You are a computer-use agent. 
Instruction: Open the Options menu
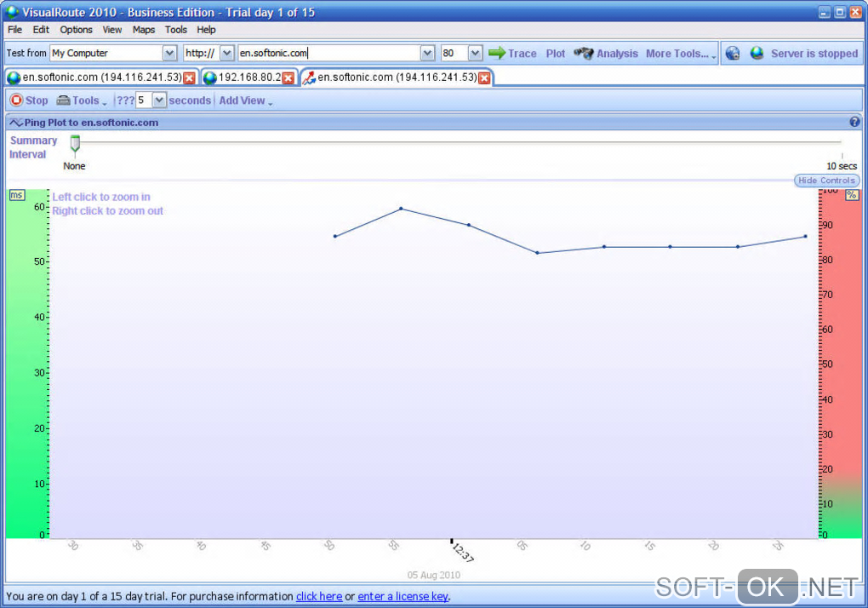tap(77, 30)
